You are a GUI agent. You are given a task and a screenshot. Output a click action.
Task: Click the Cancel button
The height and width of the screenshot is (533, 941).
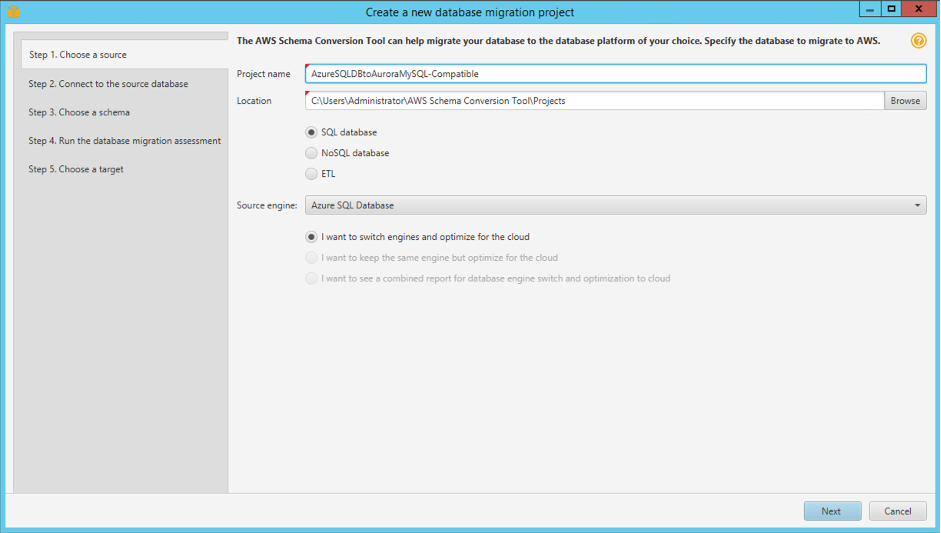pyautogui.click(x=898, y=511)
